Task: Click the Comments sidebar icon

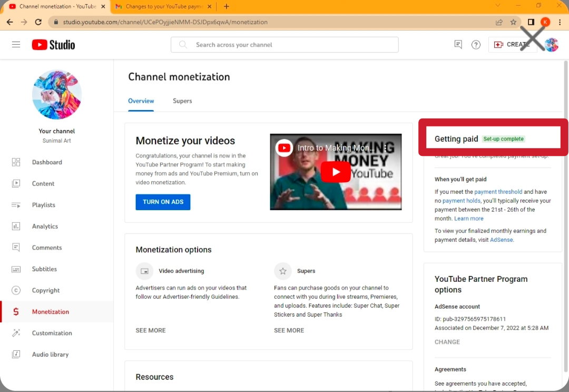Action: pos(16,248)
